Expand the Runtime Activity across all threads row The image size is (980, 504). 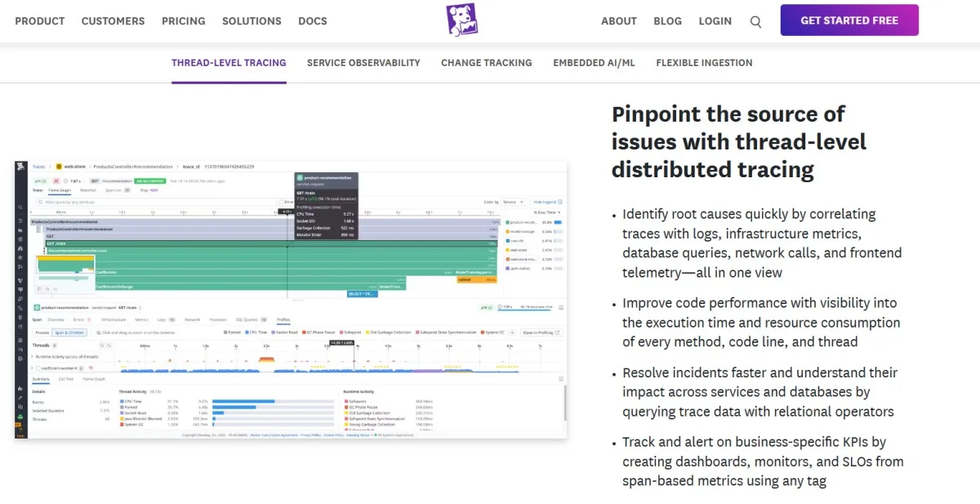point(32,355)
